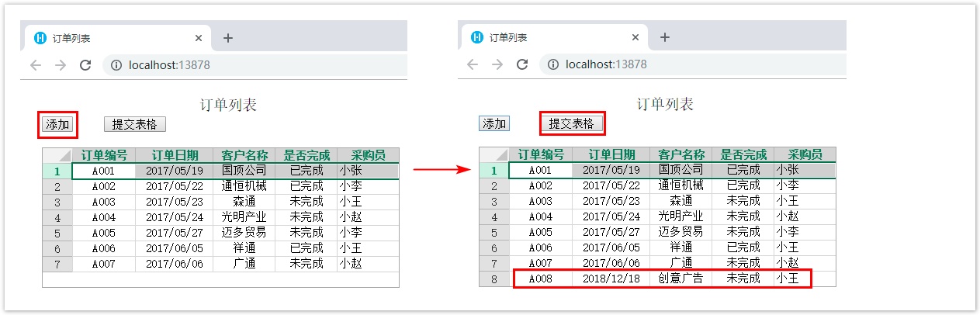Click 采购员 column header in right table
This screenshot has width=980, height=315.
coord(805,154)
